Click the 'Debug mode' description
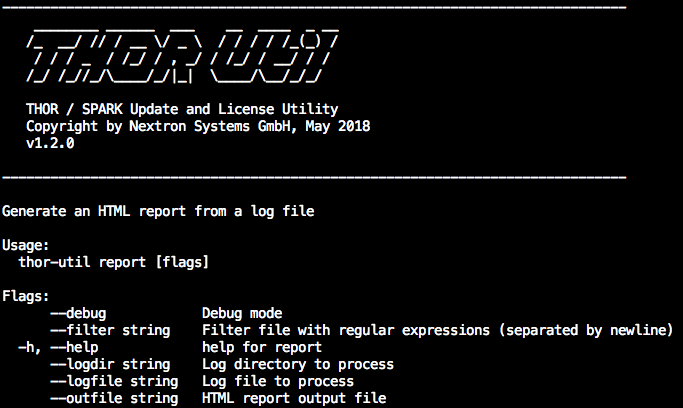This screenshot has height=408, width=683. click(x=241, y=313)
